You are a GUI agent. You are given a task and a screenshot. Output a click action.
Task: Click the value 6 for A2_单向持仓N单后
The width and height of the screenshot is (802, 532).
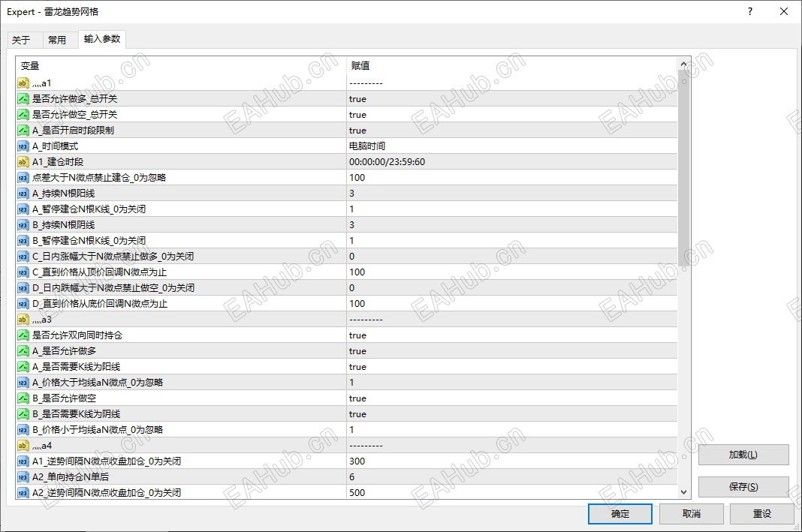point(352,476)
